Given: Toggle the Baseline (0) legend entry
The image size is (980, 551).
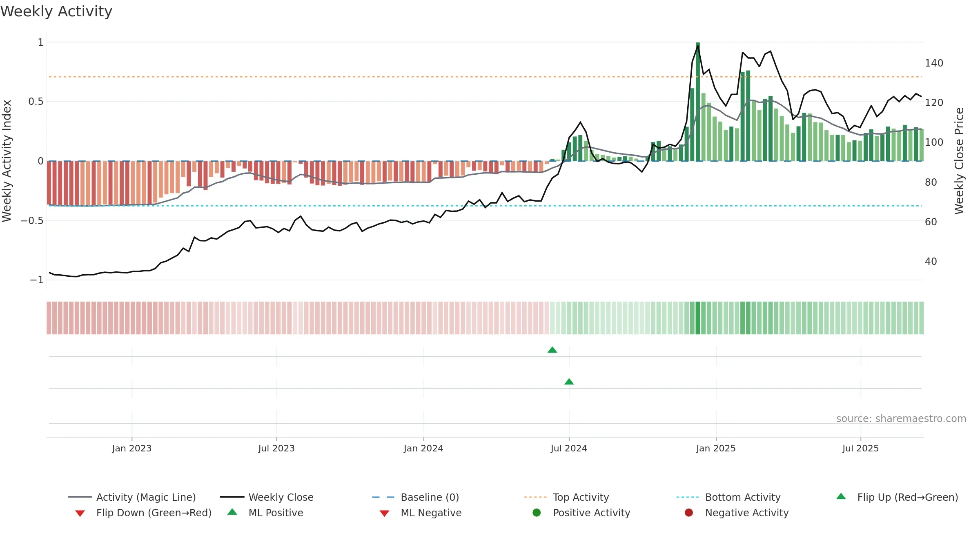Looking at the screenshot, I should [x=416, y=497].
